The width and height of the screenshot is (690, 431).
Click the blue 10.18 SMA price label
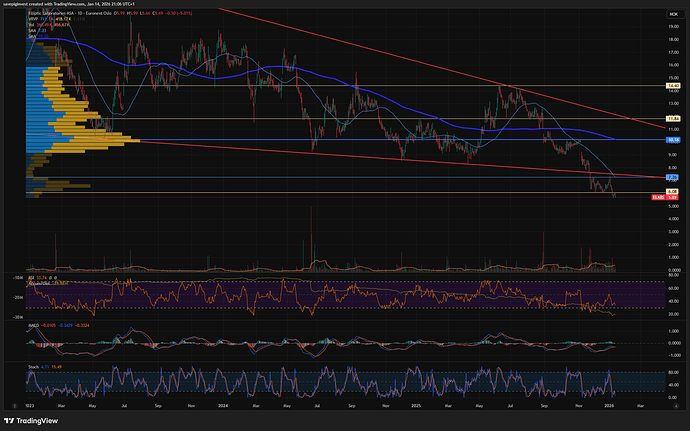673,140
